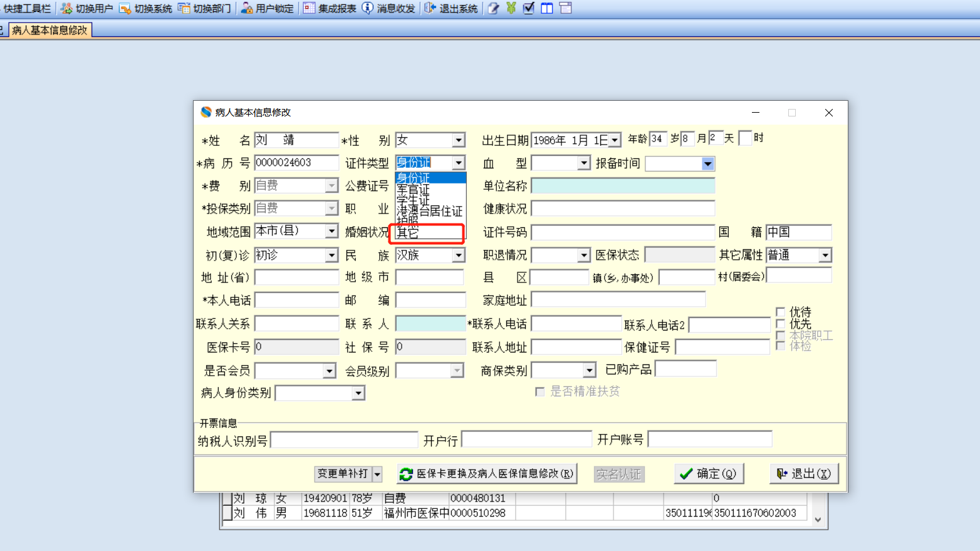This screenshot has width=980, height=551.
Task: Click the 家庭地址 home address field
Action: pos(618,300)
